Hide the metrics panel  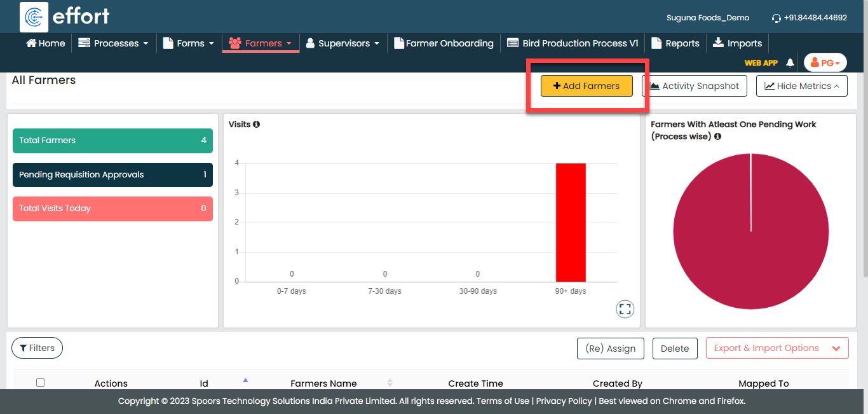click(801, 86)
